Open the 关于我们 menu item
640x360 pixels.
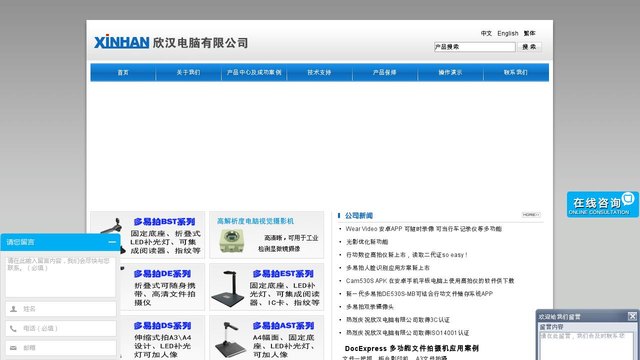click(188, 72)
